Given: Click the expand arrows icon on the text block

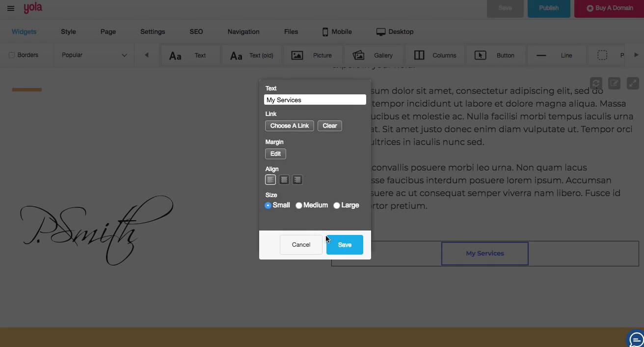Looking at the screenshot, I should (633, 83).
